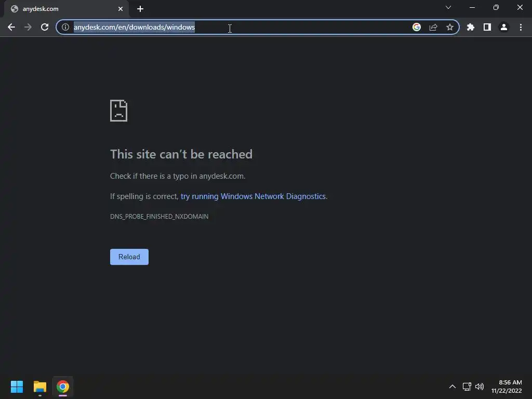The height and width of the screenshot is (399, 532).
Task: Open the Extensions puzzle icon
Action: tap(471, 27)
